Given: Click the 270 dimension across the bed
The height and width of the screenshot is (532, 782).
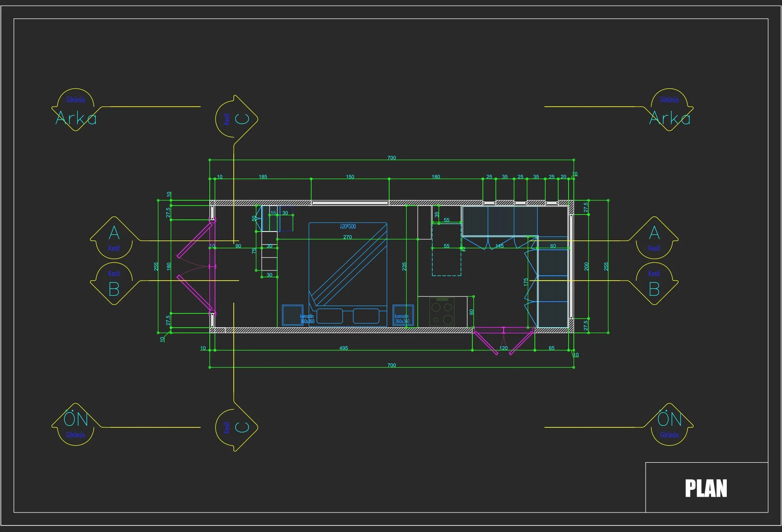Looking at the screenshot, I should (x=347, y=237).
